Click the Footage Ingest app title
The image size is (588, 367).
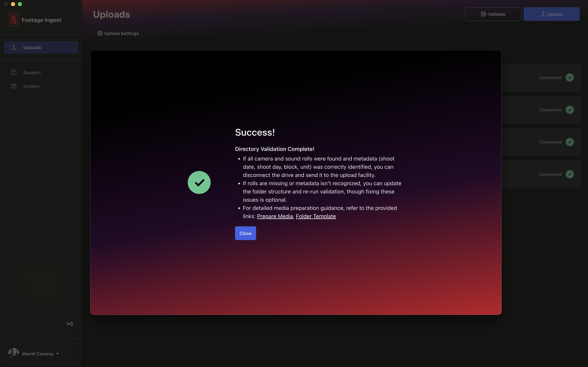[41, 20]
